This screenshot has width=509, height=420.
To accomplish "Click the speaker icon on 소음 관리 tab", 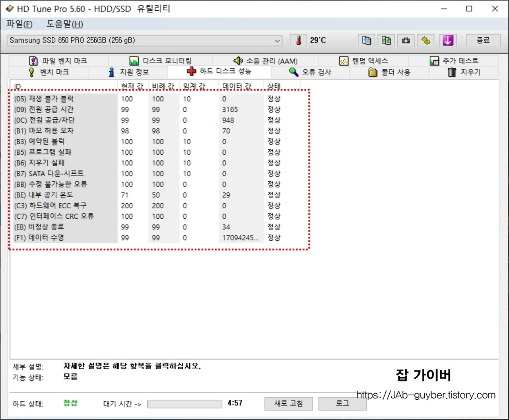I will tap(238, 60).
